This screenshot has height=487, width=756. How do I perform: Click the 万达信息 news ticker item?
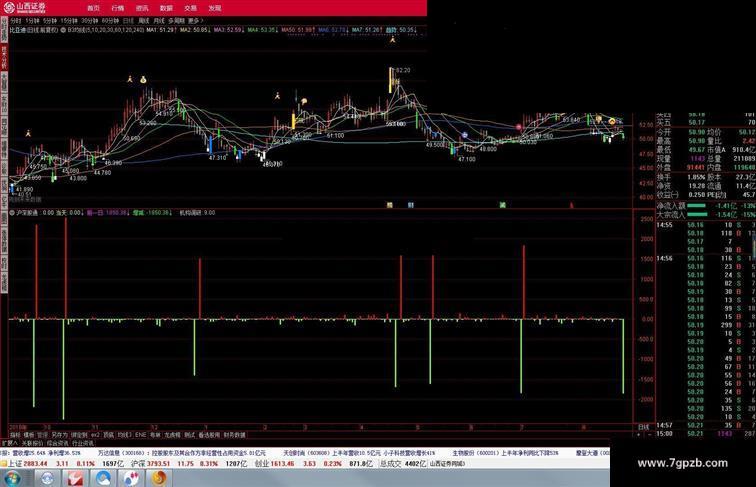click(x=182, y=453)
